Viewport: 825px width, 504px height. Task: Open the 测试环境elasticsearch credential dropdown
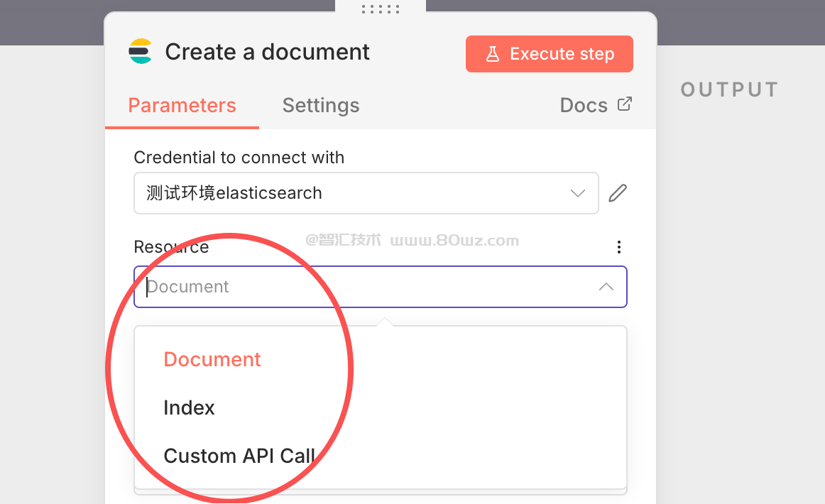point(355,193)
